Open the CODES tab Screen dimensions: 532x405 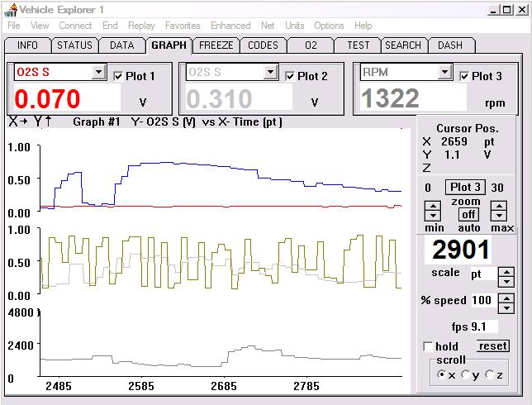click(x=263, y=45)
